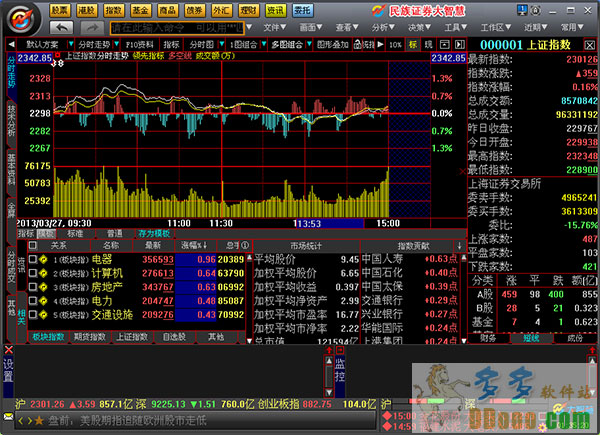Click the down arrow icon beside 指数贡献 header
The height and width of the screenshot is (435, 600).
[460, 245]
